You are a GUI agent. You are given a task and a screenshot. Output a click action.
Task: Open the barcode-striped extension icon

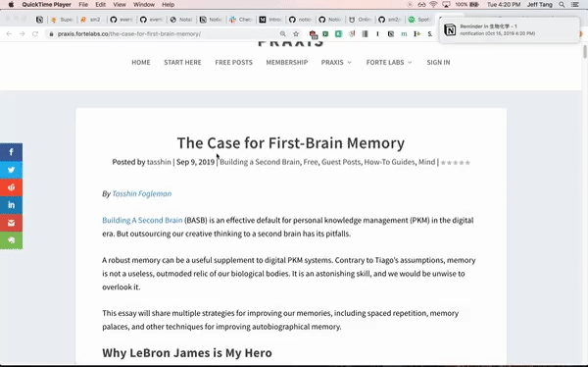point(365,33)
